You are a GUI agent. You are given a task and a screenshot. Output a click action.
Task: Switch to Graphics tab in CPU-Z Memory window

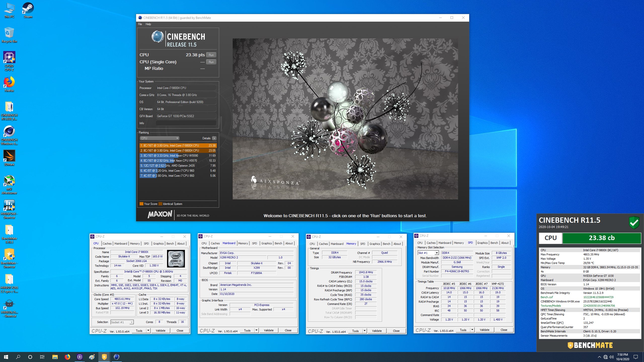coord(375,244)
